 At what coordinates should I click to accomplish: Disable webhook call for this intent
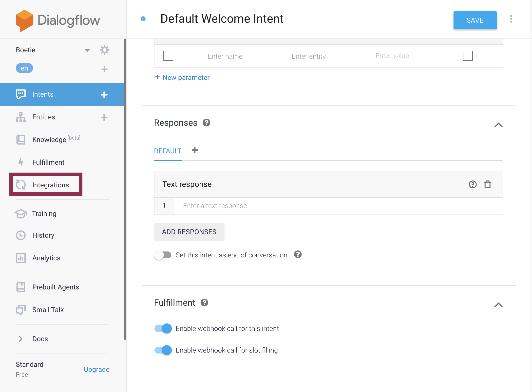(x=163, y=328)
